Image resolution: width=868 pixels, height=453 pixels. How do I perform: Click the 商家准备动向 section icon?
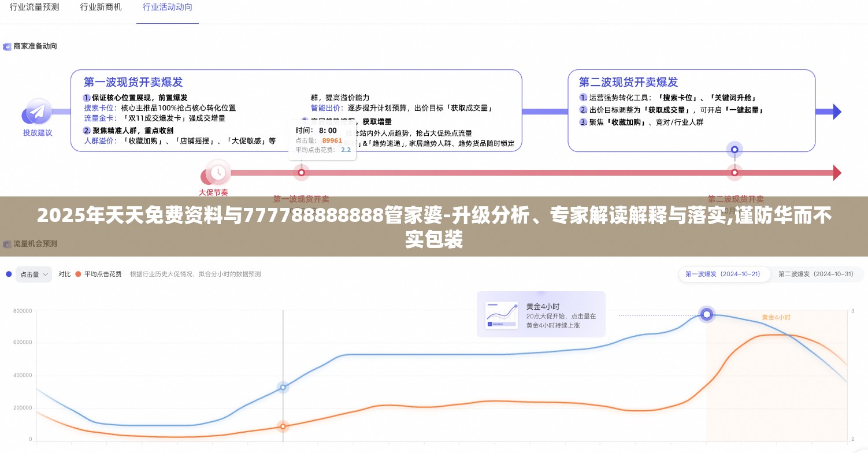click(x=8, y=46)
